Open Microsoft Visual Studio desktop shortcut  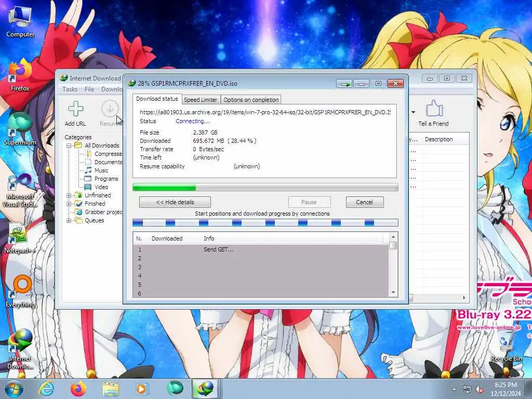[20, 190]
